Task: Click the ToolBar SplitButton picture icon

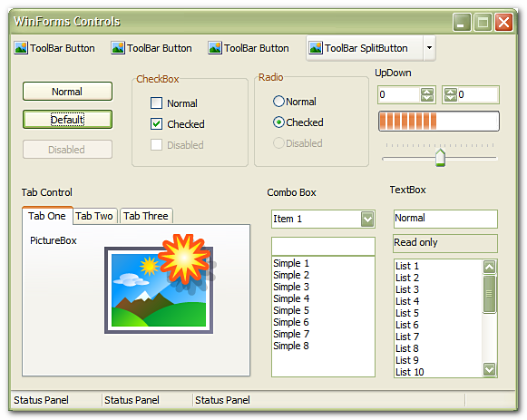Action: (x=316, y=48)
